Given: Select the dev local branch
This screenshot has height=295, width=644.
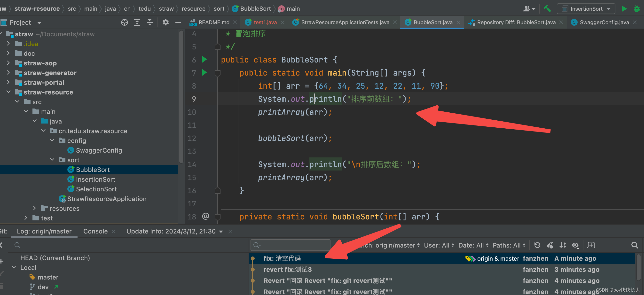Looking at the screenshot, I should click(43, 287).
